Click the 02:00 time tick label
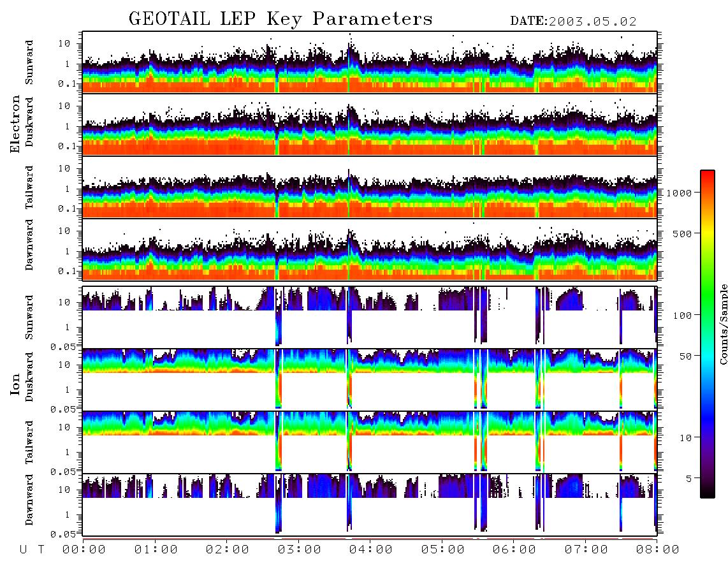The image size is (728, 561). pos(228,550)
